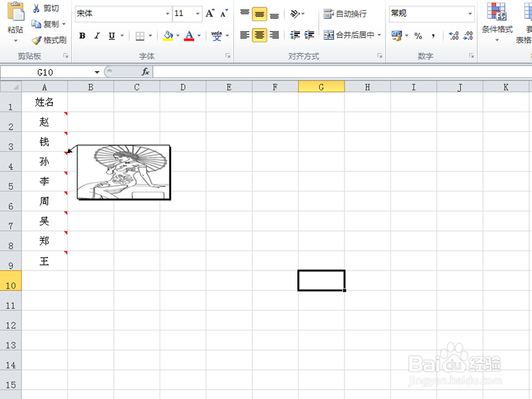Click into the formula bar
Viewport: 532px width, 399px height.
pos(342,72)
